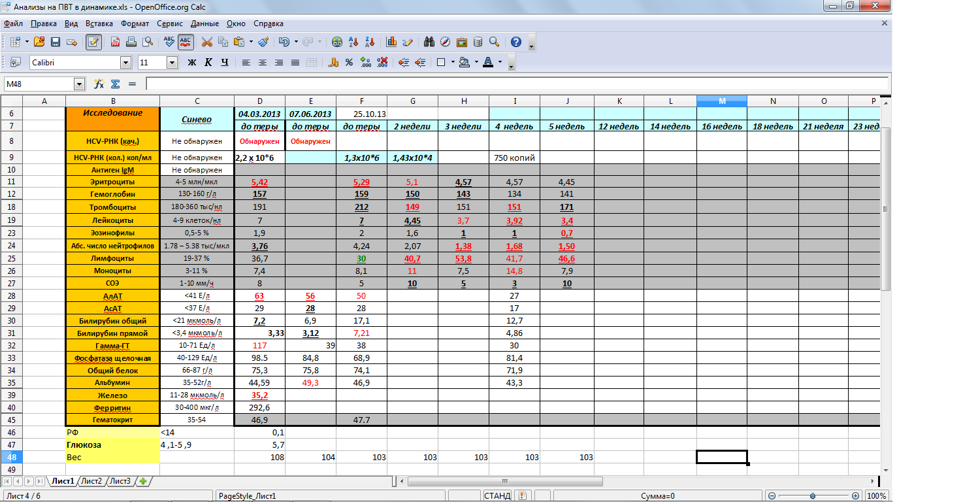Open page preview
Image resolution: width=980 pixels, height=502 pixels.
[x=148, y=42]
